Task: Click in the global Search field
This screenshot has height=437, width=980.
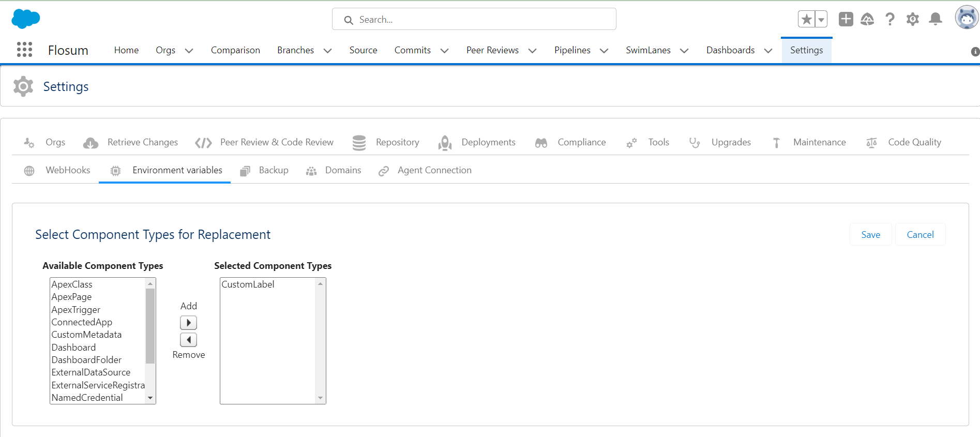Action: coord(474,20)
